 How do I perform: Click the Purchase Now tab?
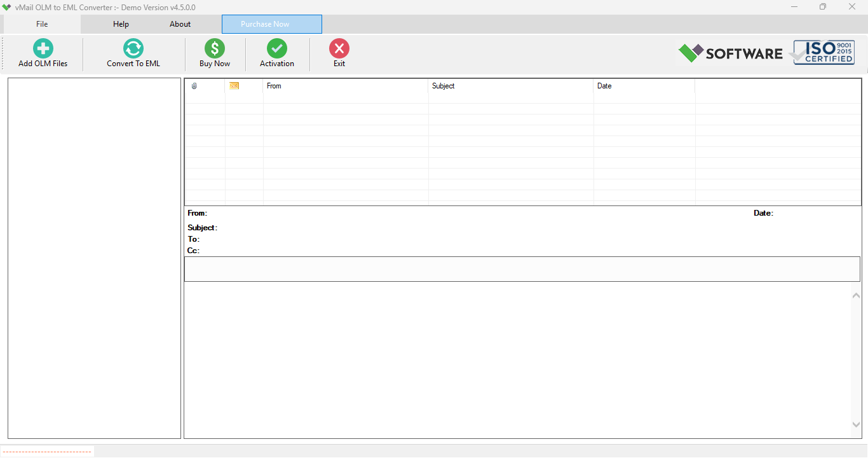[271, 24]
